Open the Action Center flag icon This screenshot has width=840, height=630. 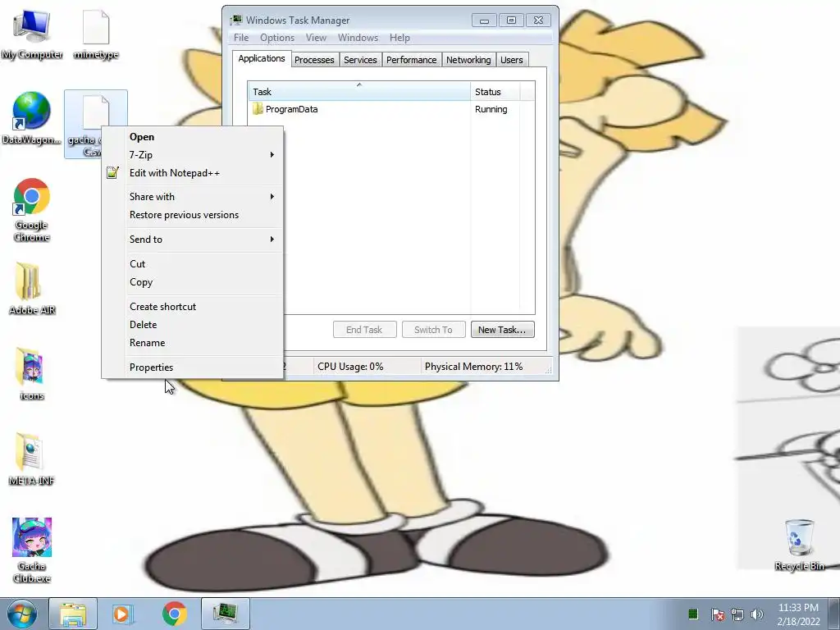(717, 614)
